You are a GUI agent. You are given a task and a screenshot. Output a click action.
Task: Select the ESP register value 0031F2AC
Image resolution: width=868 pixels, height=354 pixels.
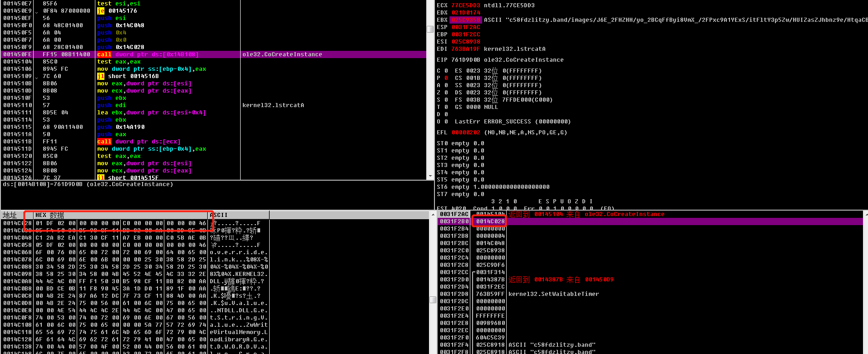(x=466, y=27)
